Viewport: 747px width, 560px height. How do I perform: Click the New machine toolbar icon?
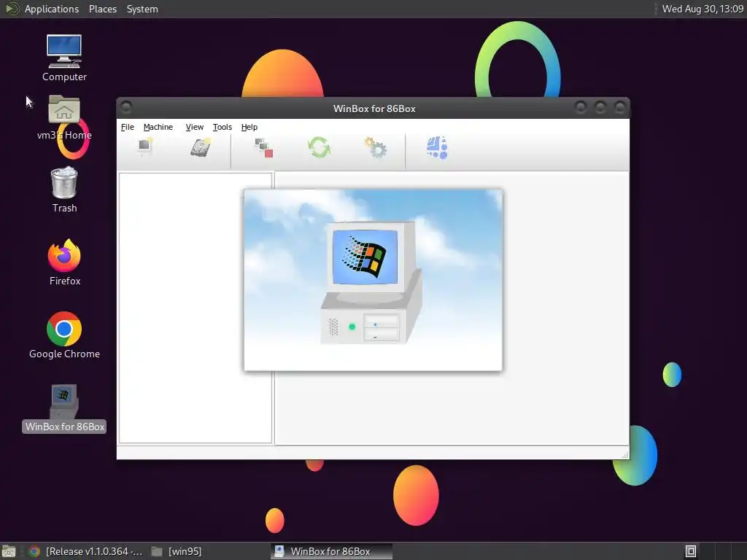click(145, 147)
